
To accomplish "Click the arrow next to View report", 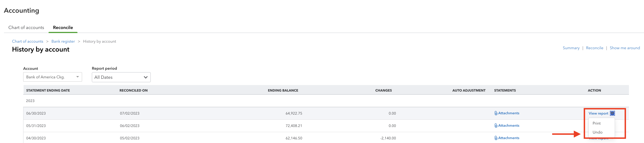I will (x=612, y=113).
